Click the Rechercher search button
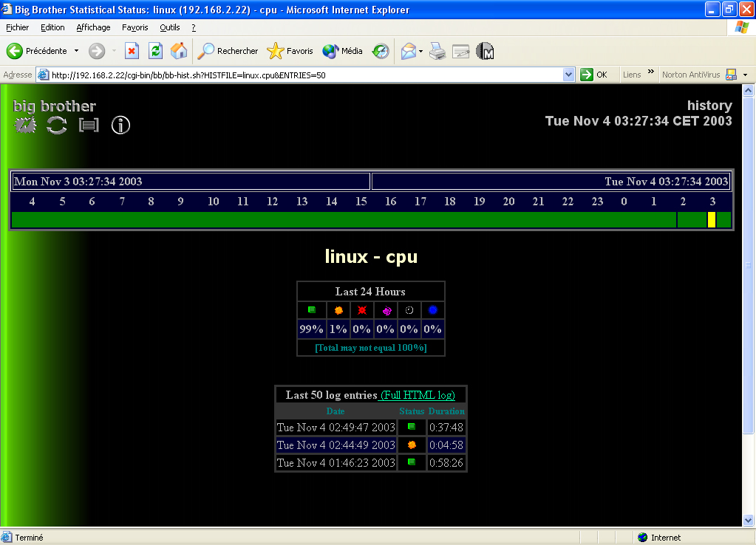 coord(228,51)
